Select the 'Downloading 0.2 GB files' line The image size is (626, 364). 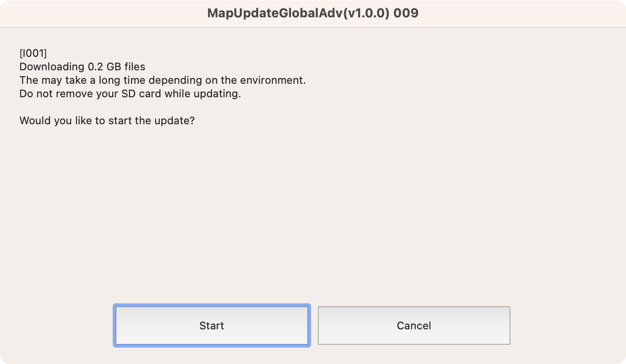click(x=82, y=66)
